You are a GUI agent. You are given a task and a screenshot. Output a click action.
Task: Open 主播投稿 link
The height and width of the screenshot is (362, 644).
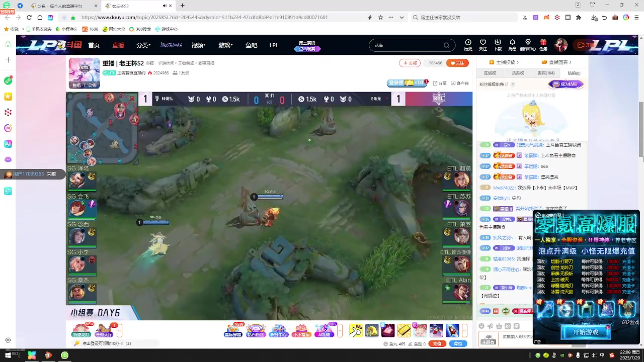(x=504, y=62)
